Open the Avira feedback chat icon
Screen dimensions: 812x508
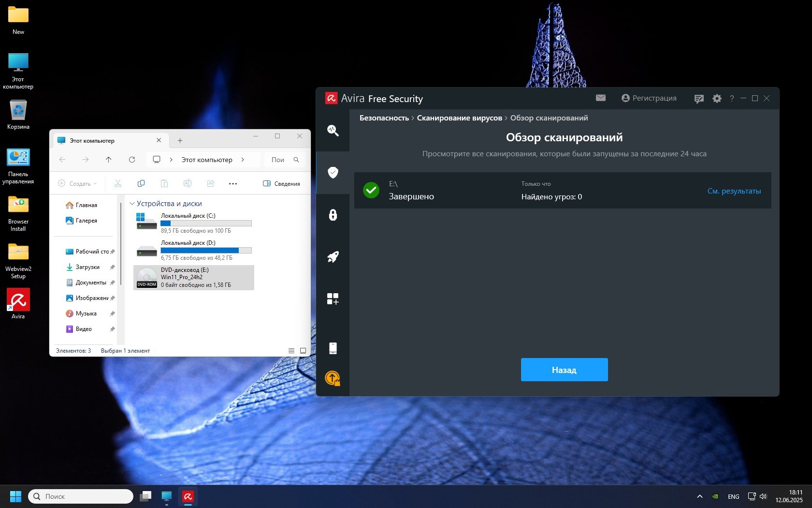coord(698,99)
